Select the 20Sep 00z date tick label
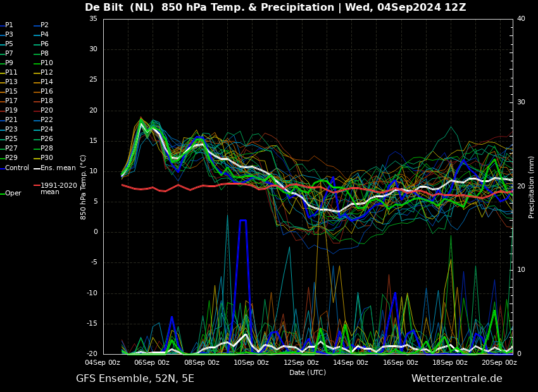The height and width of the screenshot is (392, 538). click(x=499, y=362)
